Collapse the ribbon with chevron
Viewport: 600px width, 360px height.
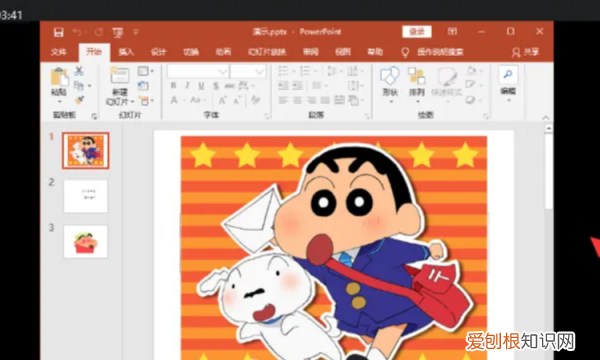546,117
